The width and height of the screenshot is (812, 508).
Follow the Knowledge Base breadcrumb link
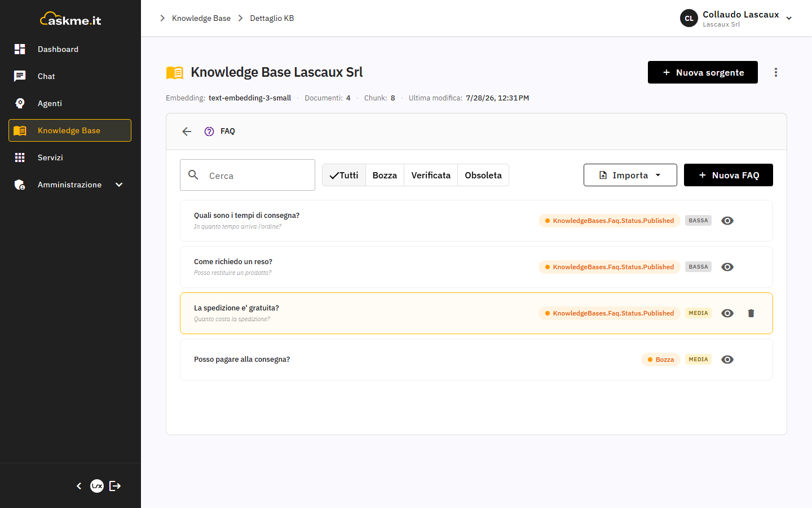click(x=201, y=18)
